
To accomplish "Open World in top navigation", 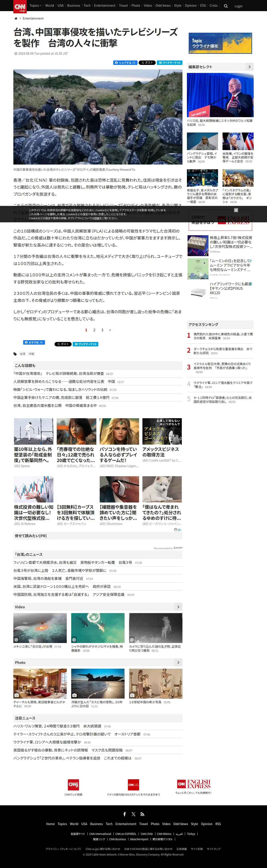I will tap(50, 6).
